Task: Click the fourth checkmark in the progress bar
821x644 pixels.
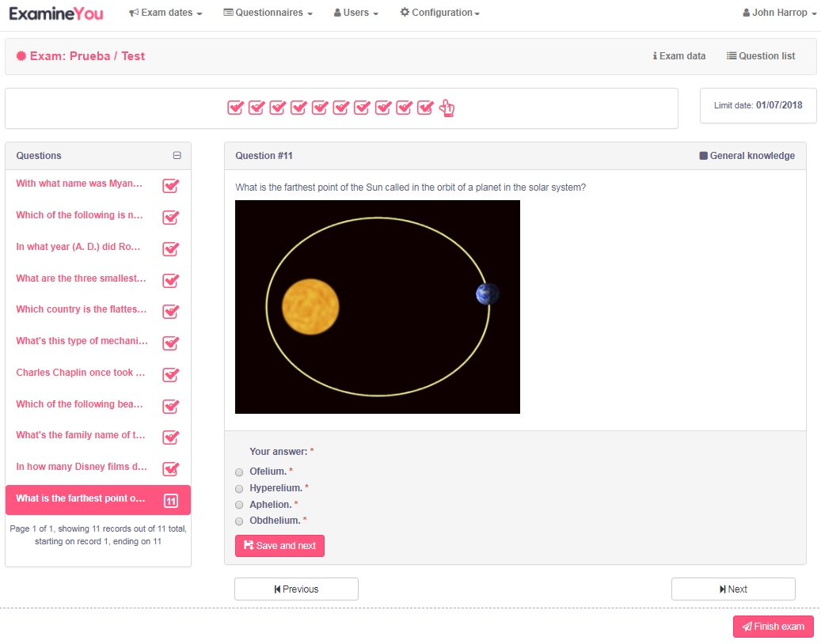Action: tap(298, 108)
